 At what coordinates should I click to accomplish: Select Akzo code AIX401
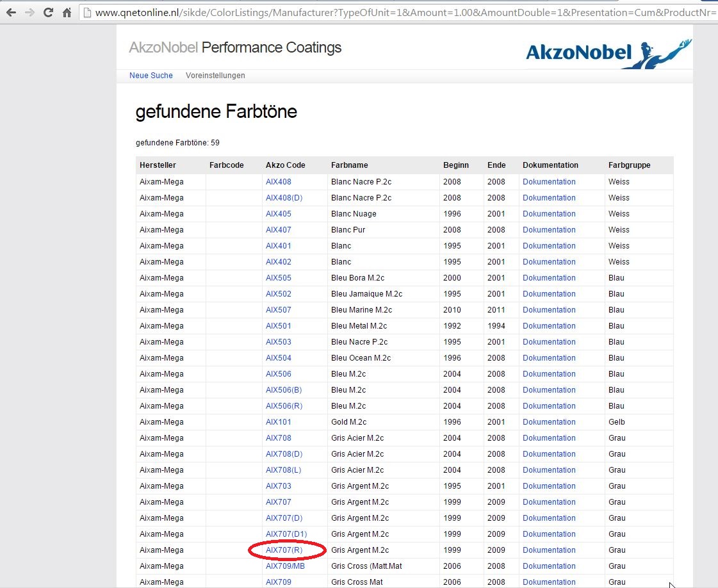tap(279, 246)
